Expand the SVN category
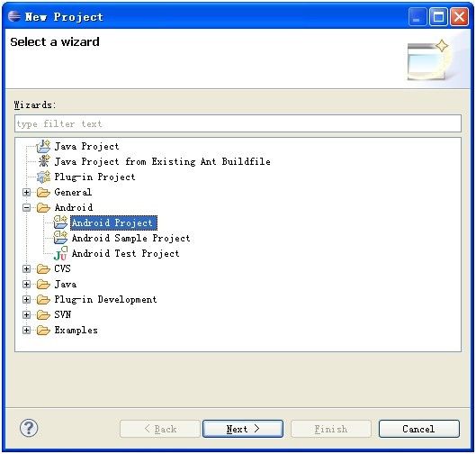This screenshot has width=476, height=454. tap(26, 314)
